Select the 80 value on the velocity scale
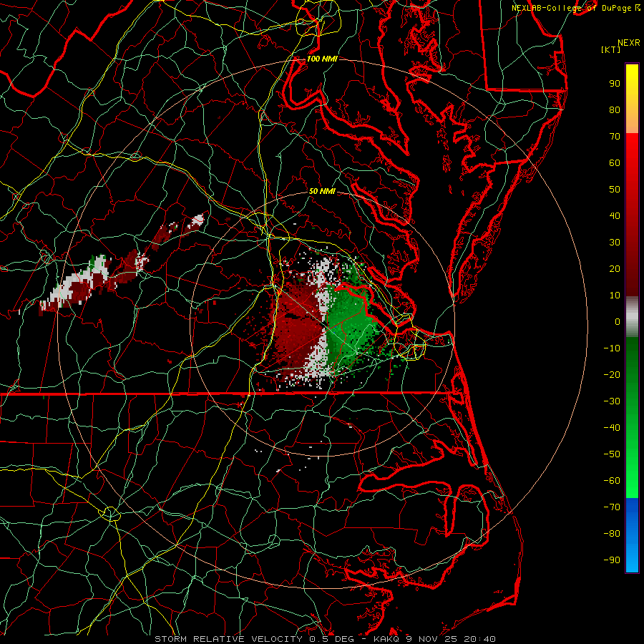The image size is (644, 644). pos(615,110)
